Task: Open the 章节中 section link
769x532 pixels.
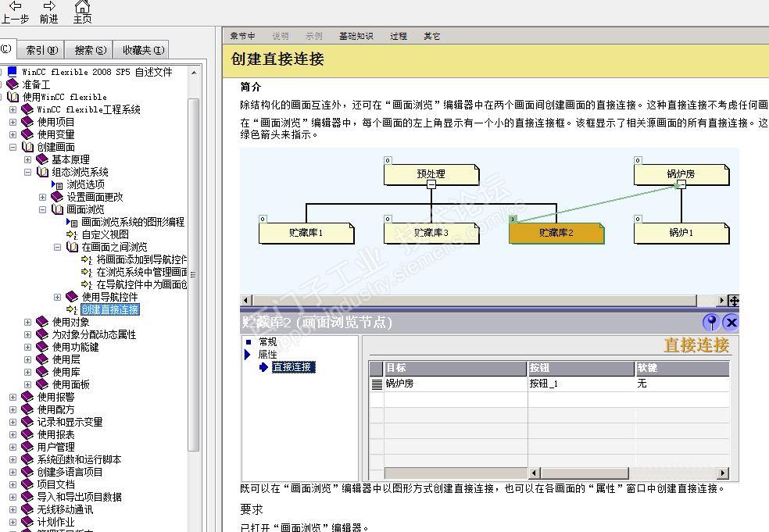Action: (242, 36)
